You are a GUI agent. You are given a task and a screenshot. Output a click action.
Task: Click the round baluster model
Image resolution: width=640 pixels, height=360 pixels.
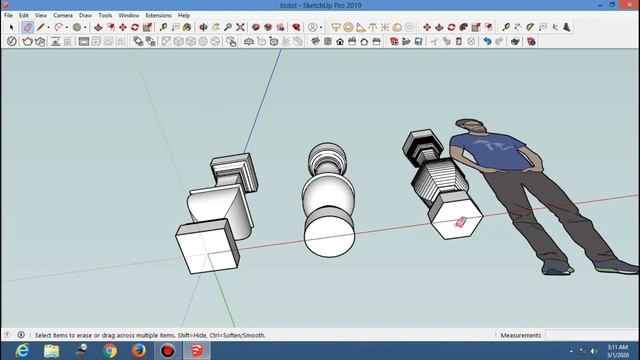point(329,200)
